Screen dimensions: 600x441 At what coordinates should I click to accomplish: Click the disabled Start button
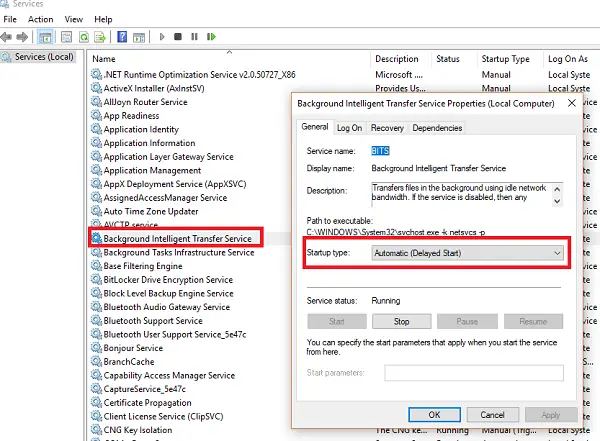(x=337, y=322)
